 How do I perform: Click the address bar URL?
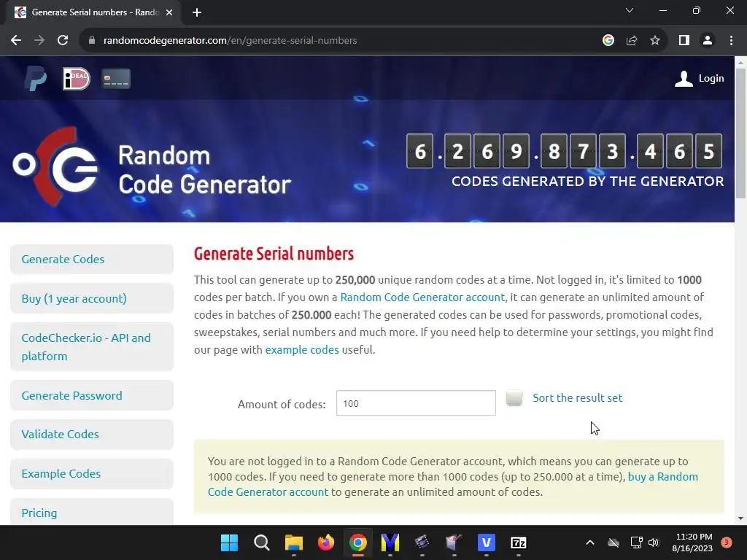point(230,41)
